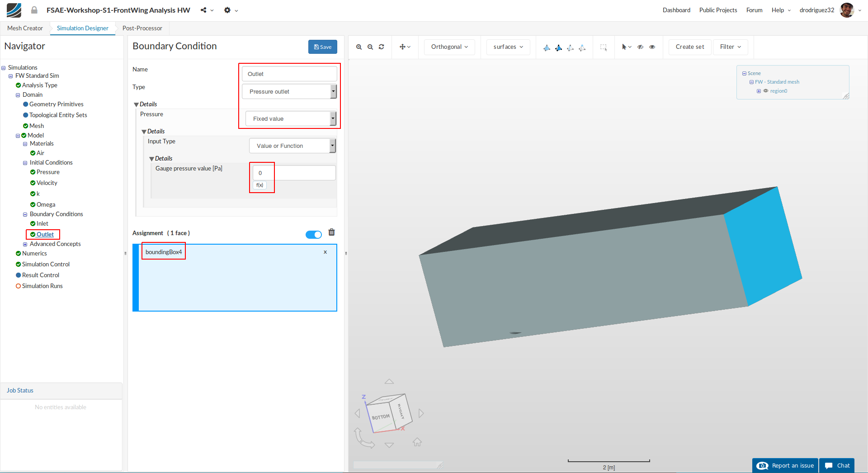Expand the Advanced Concepts tree node
868x473 pixels.
(x=25, y=244)
